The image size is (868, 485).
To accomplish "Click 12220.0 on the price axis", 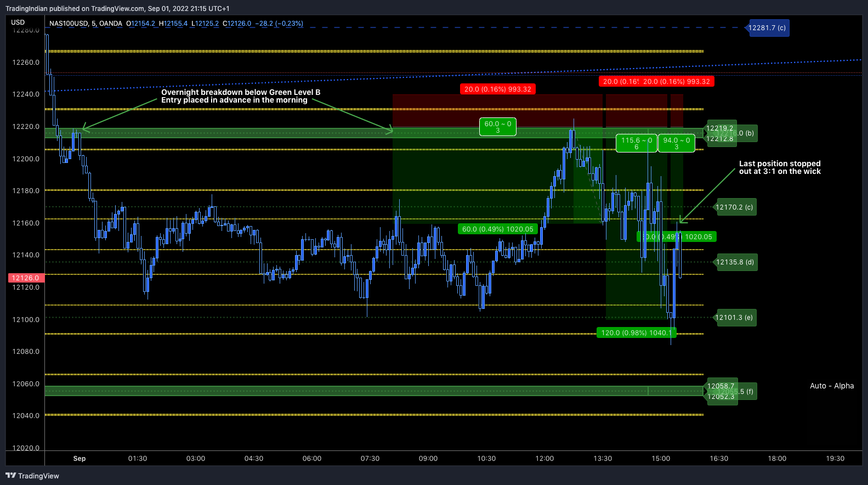I will (x=26, y=127).
